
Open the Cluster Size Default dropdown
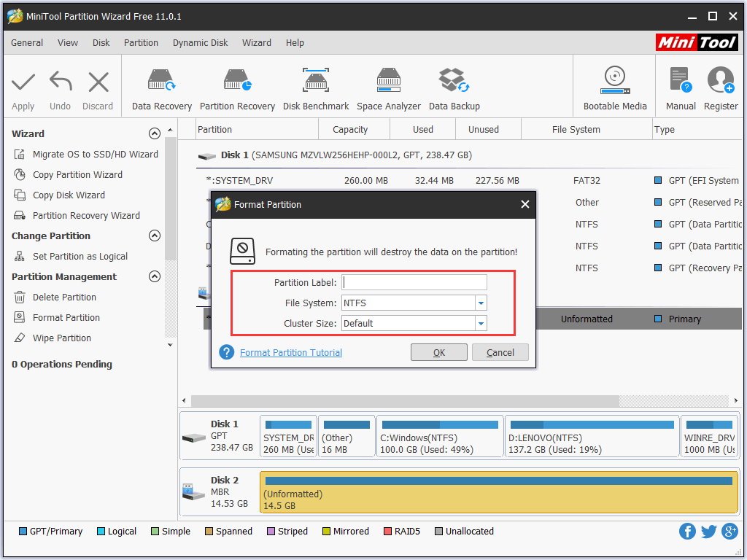[x=481, y=323]
